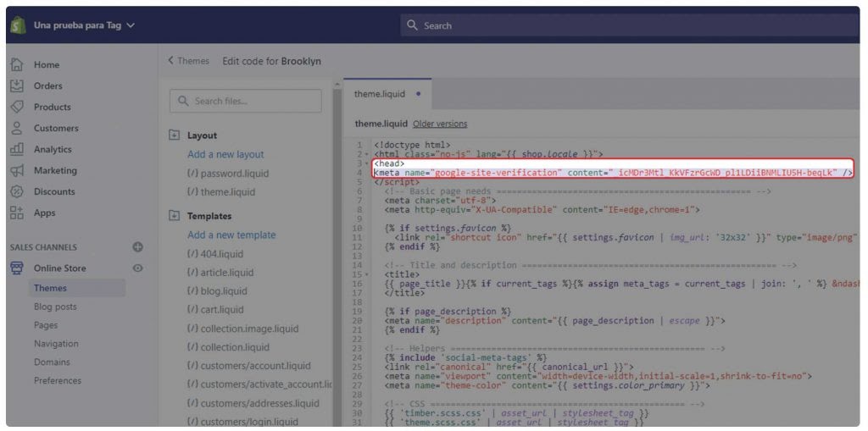Open Apps in navigation
Image resolution: width=868 pixels, height=431 pixels.
click(45, 213)
